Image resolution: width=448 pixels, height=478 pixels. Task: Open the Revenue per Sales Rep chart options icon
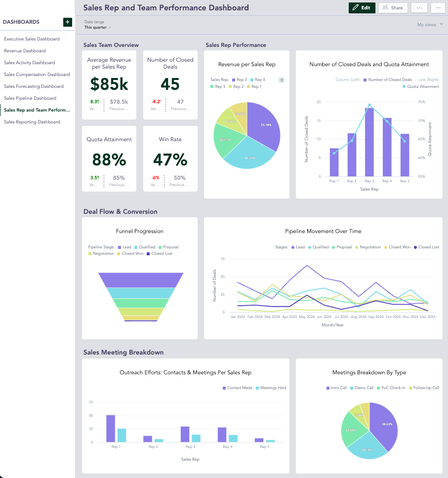point(281,80)
